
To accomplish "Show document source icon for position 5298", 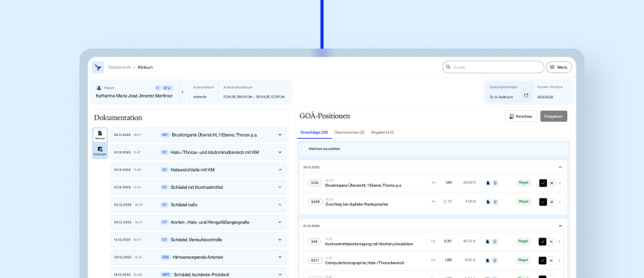I will (488, 201).
